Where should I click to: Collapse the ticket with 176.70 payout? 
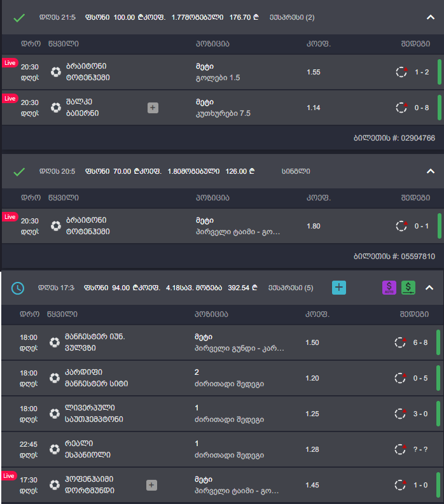tap(431, 17)
